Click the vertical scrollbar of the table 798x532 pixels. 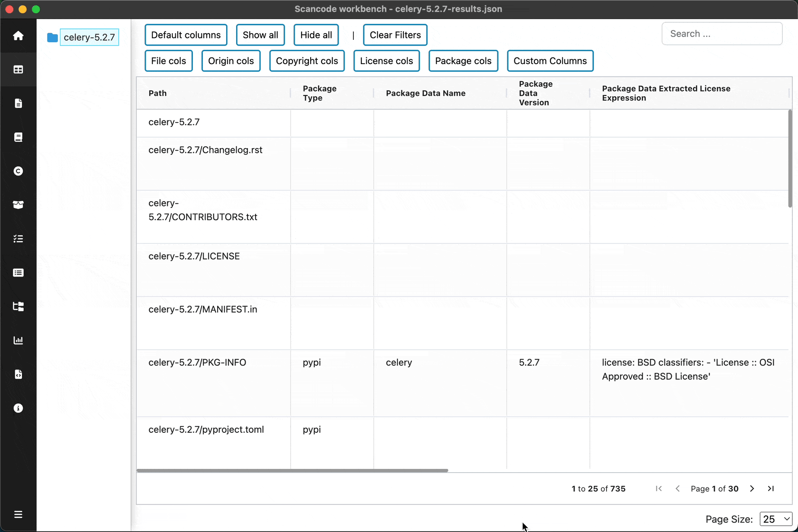click(790, 159)
